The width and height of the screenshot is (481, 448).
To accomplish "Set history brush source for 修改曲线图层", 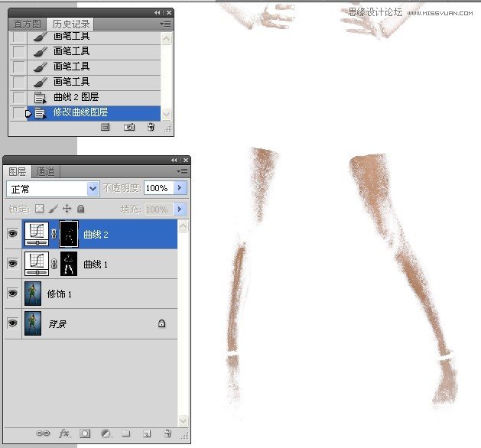I will 18,113.
